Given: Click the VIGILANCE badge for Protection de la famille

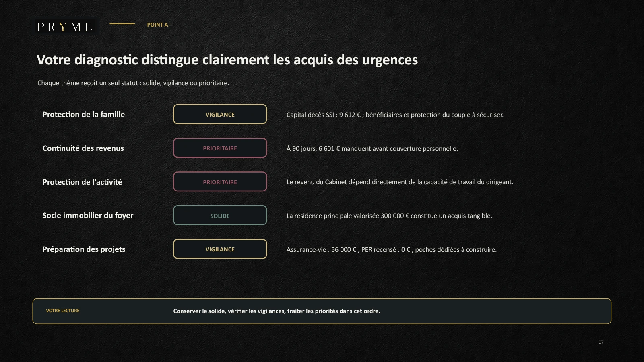Looking at the screenshot, I should click(220, 114).
